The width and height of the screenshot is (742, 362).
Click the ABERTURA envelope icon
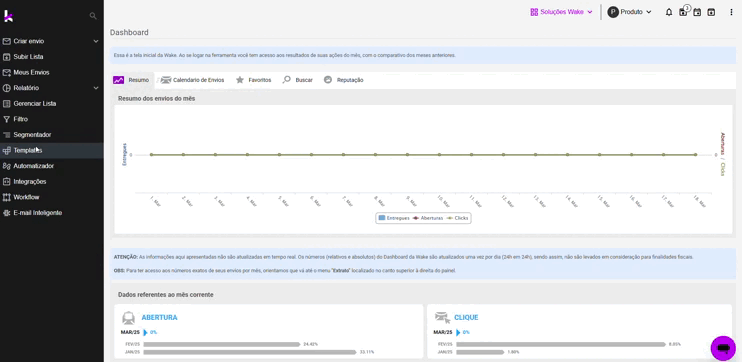pyautogui.click(x=128, y=318)
